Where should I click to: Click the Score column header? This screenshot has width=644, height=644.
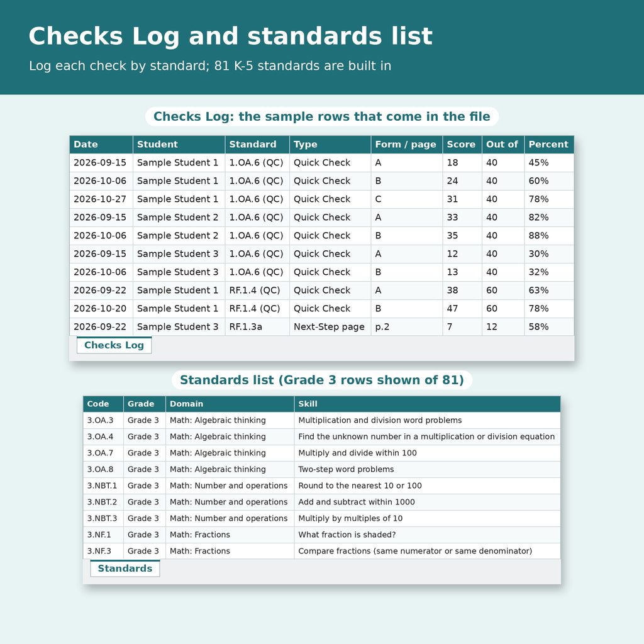pos(462,145)
